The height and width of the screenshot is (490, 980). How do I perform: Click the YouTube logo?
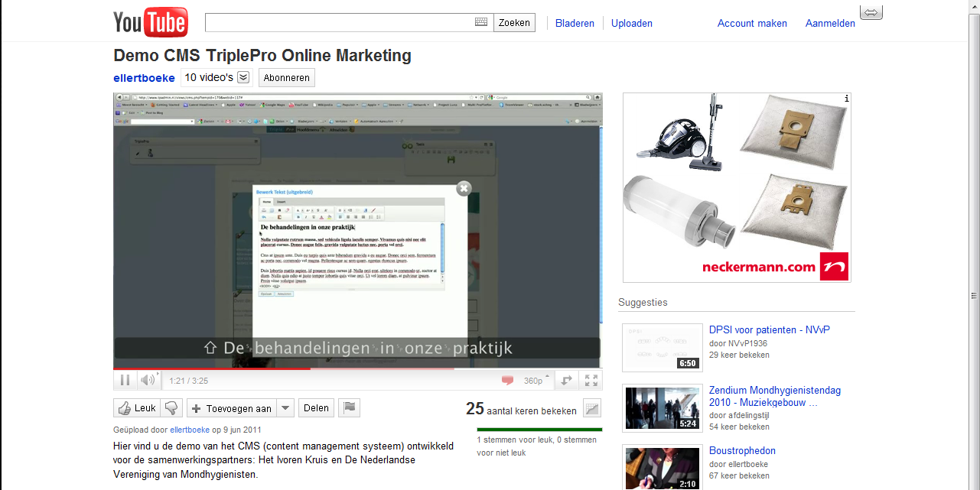[x=150, y=23]
